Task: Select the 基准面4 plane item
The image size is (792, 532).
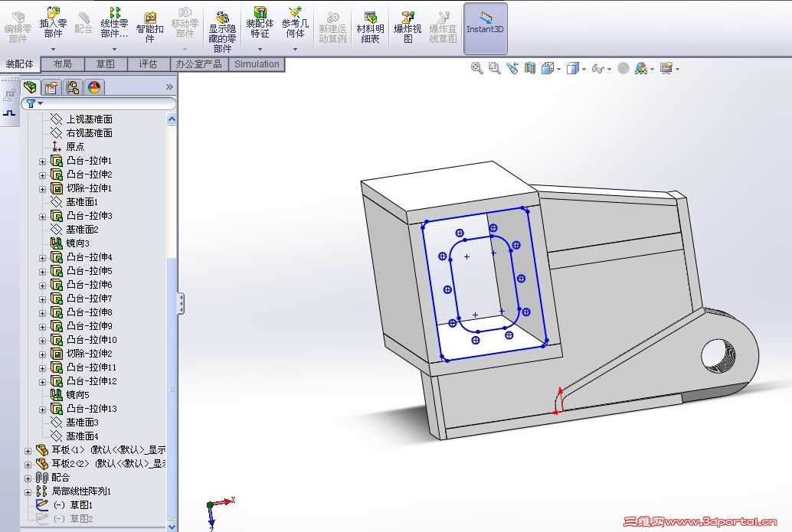Action: 82,436
